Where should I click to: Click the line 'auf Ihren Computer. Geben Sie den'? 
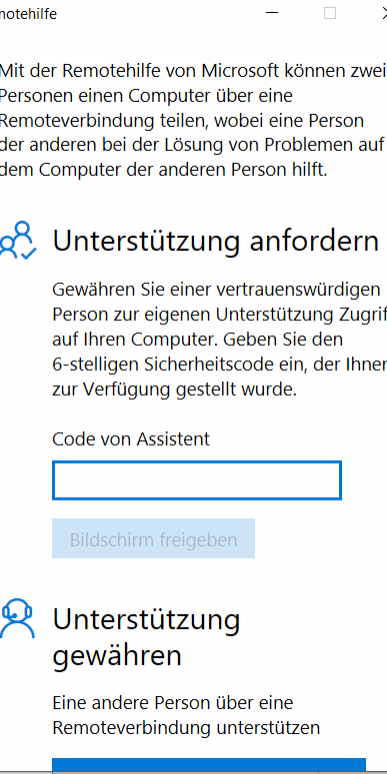(197, 340)
